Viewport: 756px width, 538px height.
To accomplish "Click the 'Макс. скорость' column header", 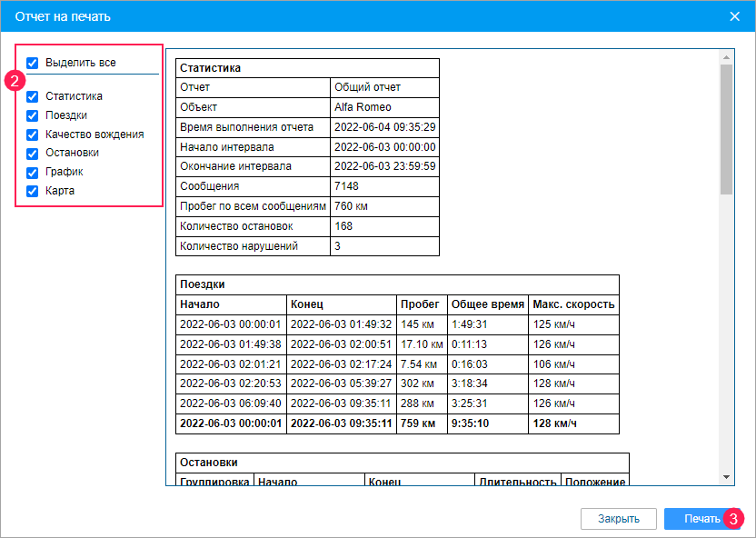I will point(573,304).
